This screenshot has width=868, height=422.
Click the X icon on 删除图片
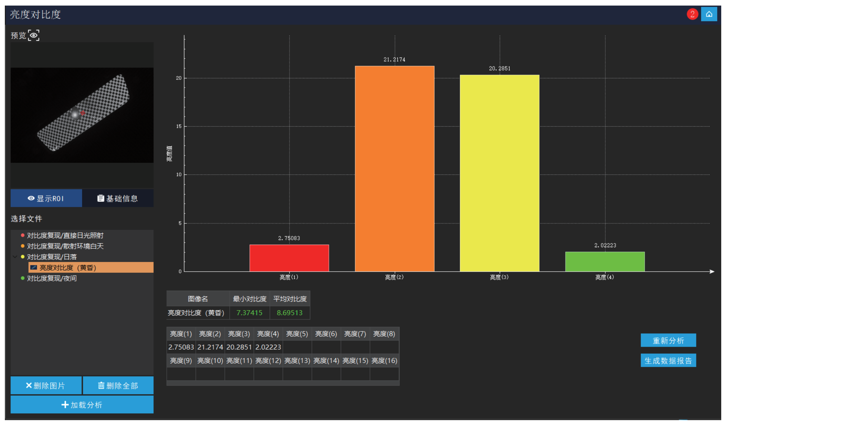[x=29, y=385]
